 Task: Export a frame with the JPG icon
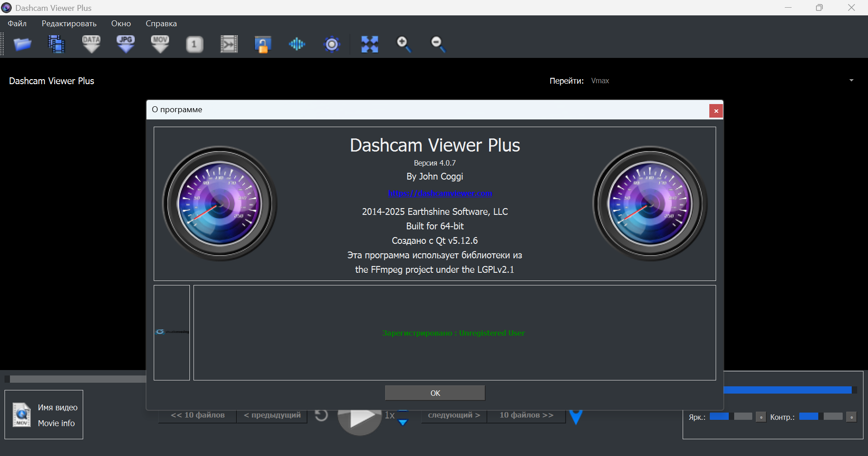pos(126,44)
